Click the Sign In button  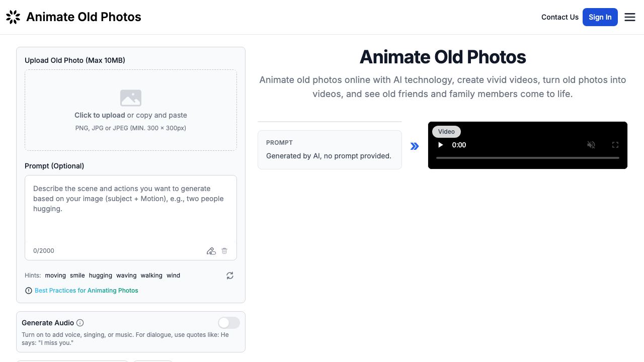point(600,17)
